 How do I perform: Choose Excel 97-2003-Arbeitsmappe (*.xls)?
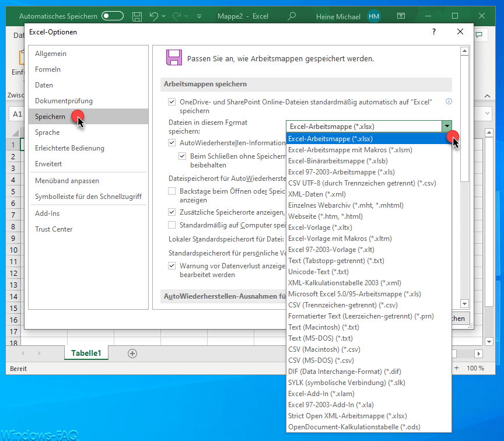[x=369, y=172]
